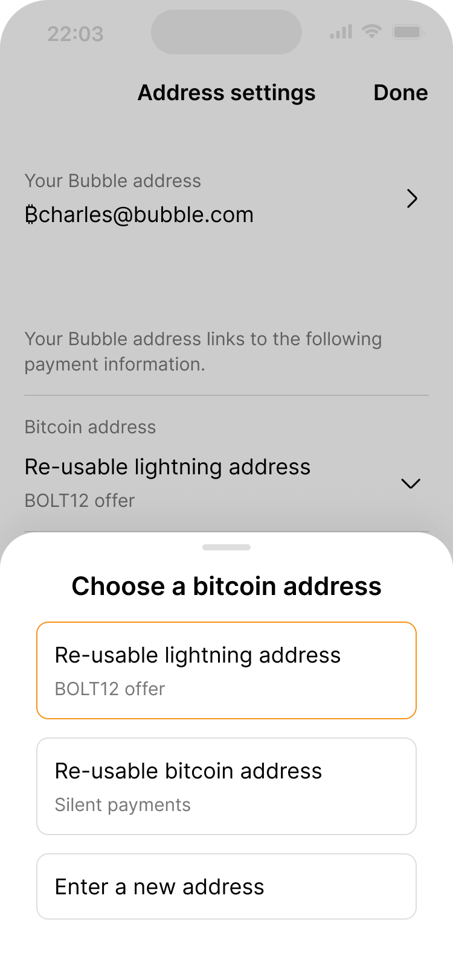Image resolution: width=453 pixels, height=980 pixels.
Task: Tap the payment information description text
Action: (203, 351)
